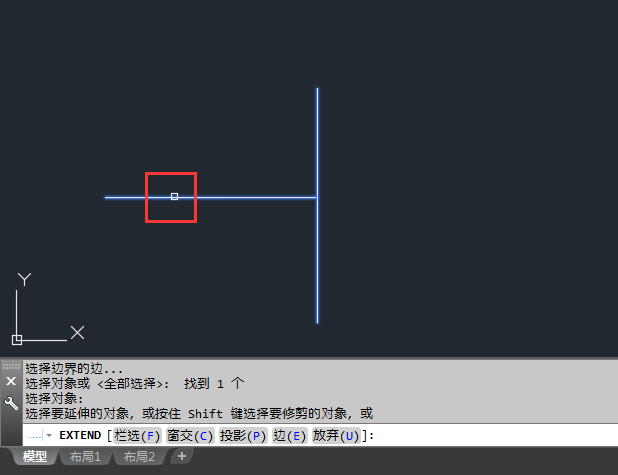
Task: Select the vertical boundary line
Action: 317,205
